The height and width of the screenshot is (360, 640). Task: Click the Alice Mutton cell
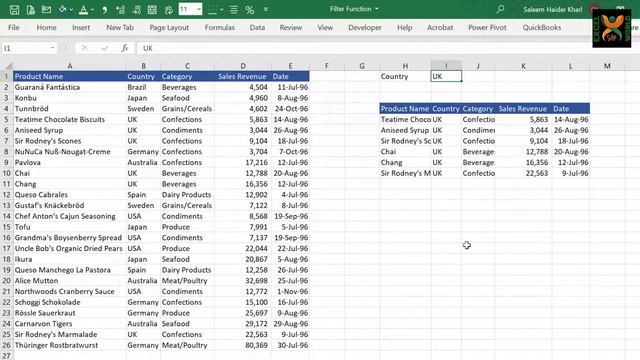tap(69, 281)
